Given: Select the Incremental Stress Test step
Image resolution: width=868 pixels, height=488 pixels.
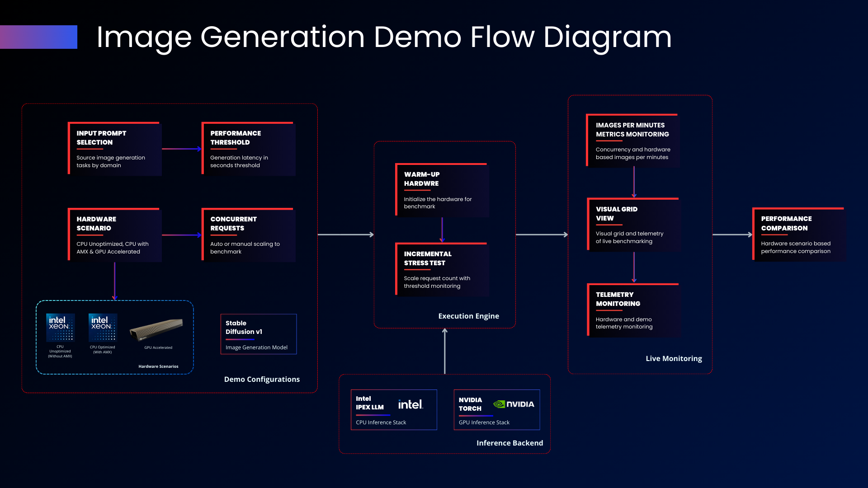Looking at the screenshot, I should [442, 269].
